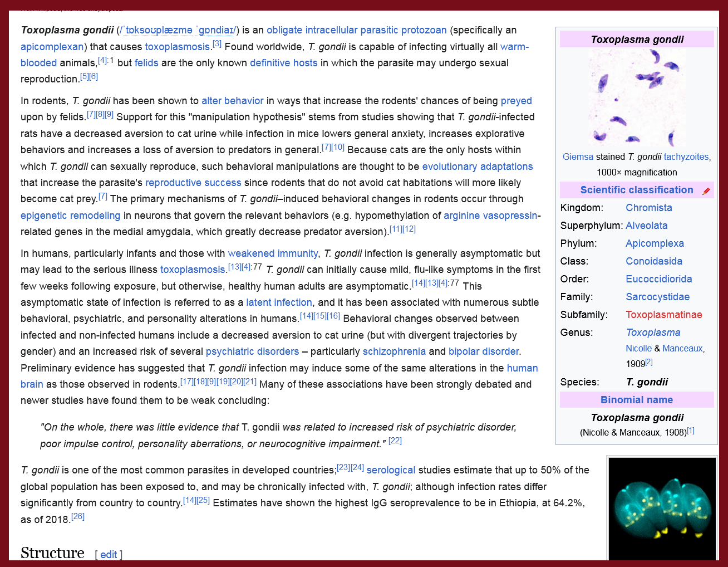Image resolution: width=728 pixels, height=567 pixels.
Task: Follow the 'serological' link
Action: coord(391,470)
